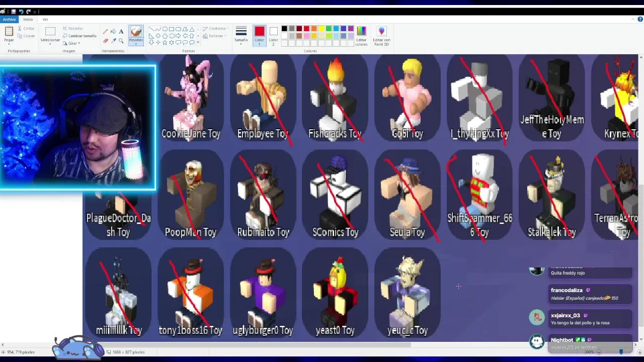
Task: Click the Pinceles brush icon
Action: (x=136, y=31)
